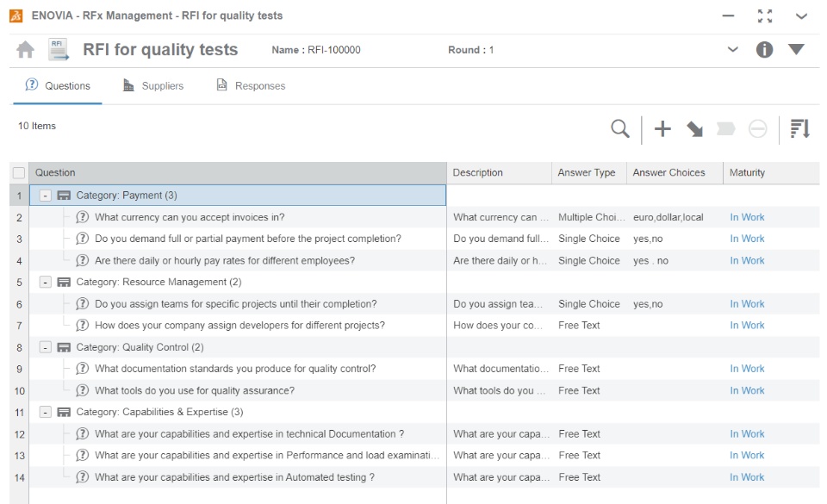Click In Work link for Automated testing row
Screen dimensions: 827x504
click(747, 477)
